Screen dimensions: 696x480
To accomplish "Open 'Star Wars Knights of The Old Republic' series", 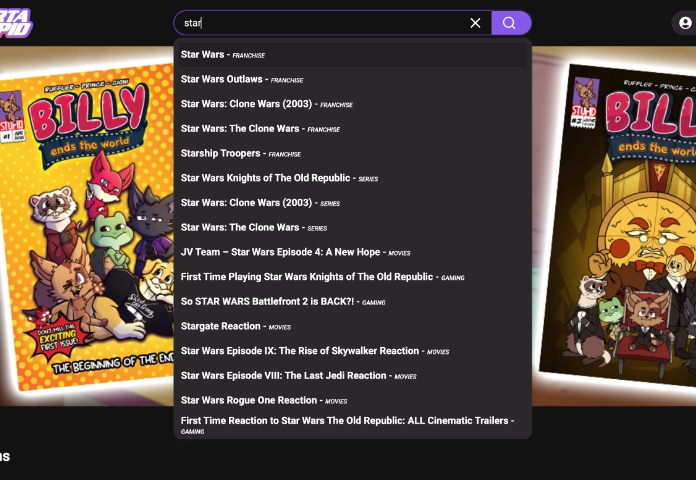I will point(273,178).
